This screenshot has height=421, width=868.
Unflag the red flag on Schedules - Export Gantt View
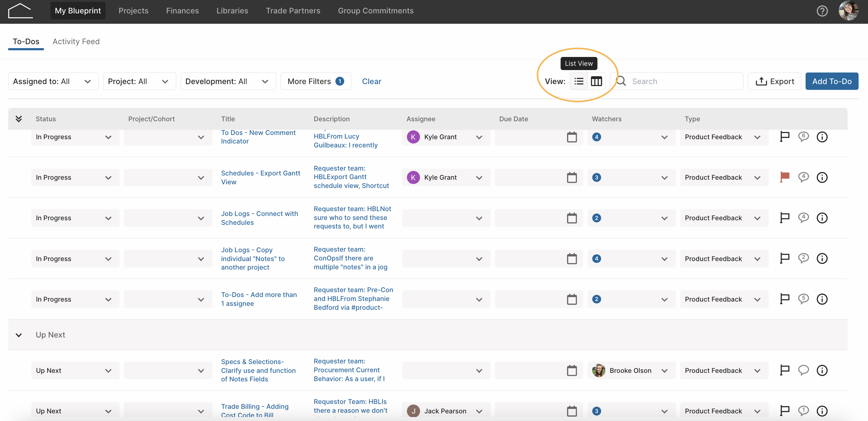tap(784, 177)
